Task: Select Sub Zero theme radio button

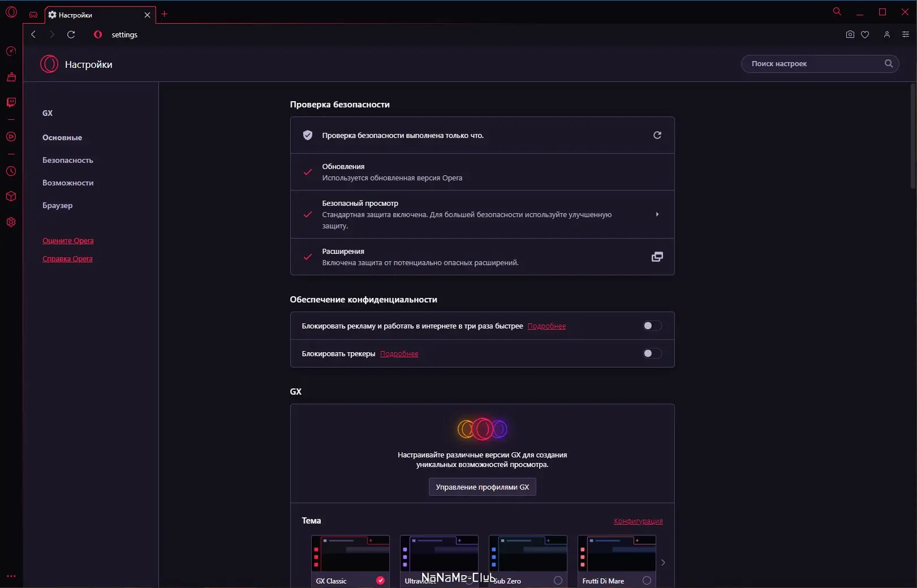Action: (x=558, y=580)
